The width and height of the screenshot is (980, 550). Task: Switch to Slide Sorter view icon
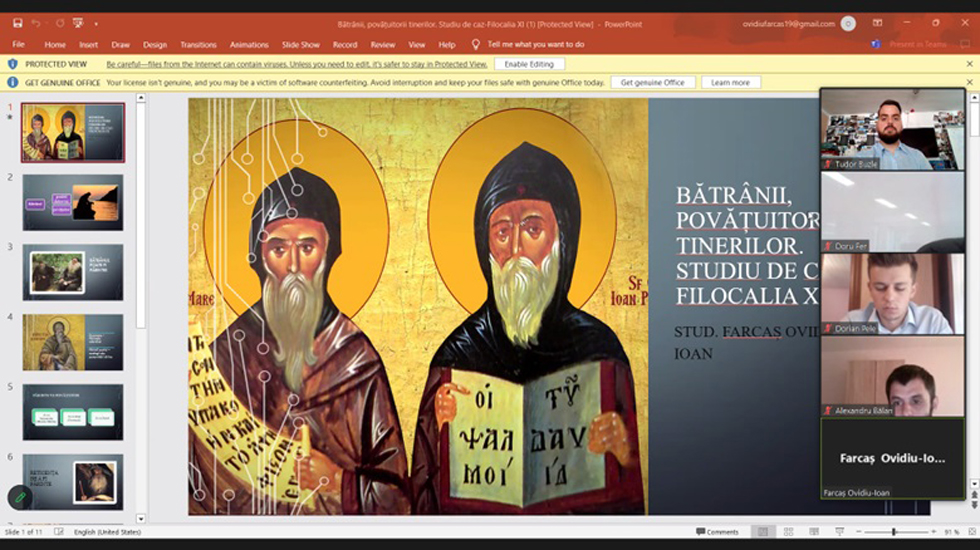pos(789,532)
